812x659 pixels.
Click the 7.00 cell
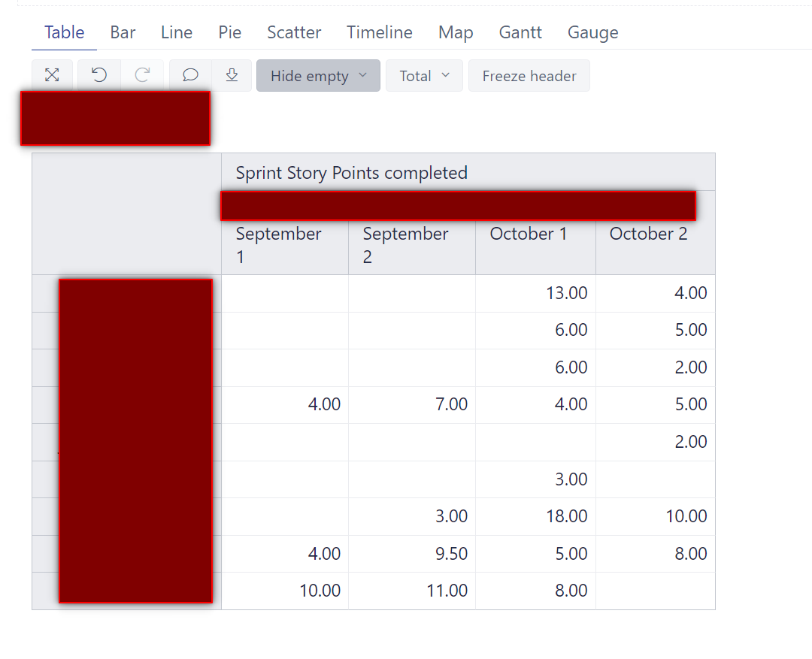(x=412, y=404)
